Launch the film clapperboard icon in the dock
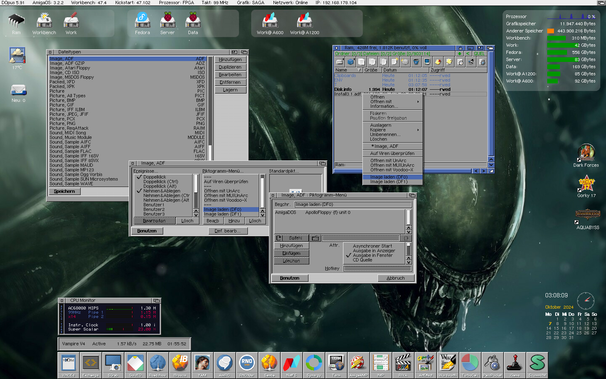606x379 pixels. [x=403, y=364]
